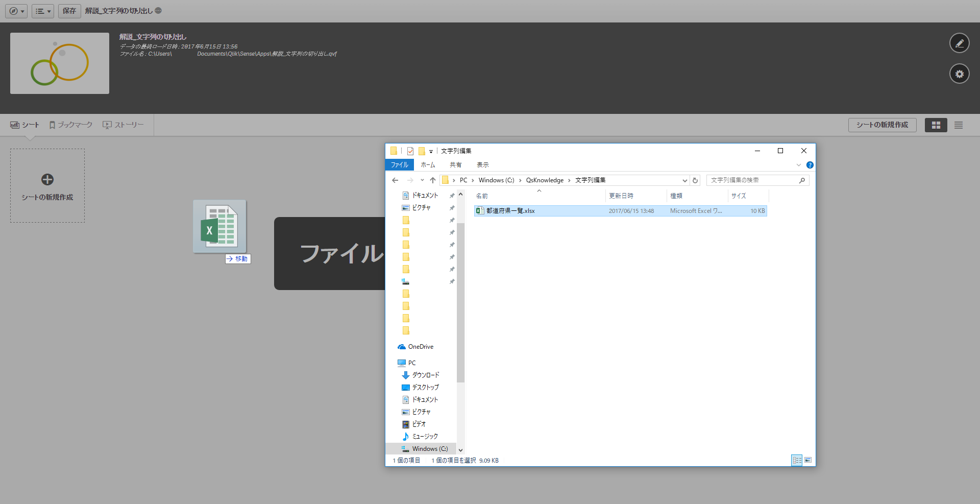Refresh the Explorer folder view
Viewport: 980px width, 504px height.
tap(695, 180)
